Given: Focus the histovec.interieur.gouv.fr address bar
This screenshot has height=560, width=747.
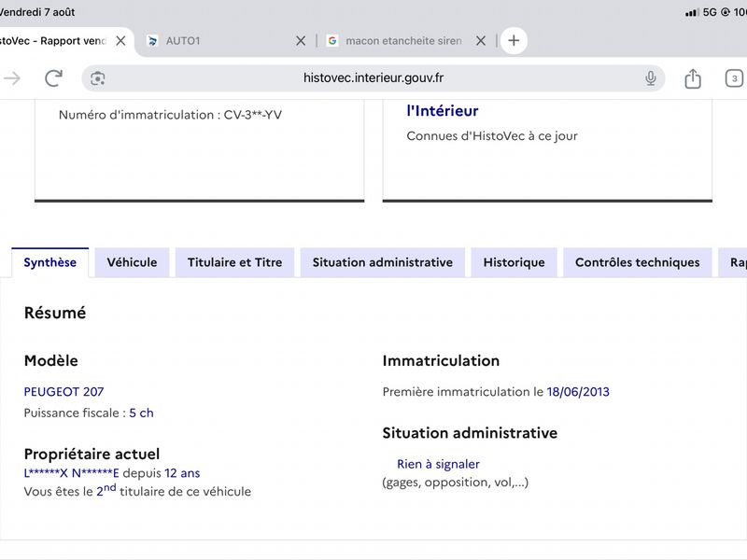Looking at the screenshot, I should click(373, 78).
